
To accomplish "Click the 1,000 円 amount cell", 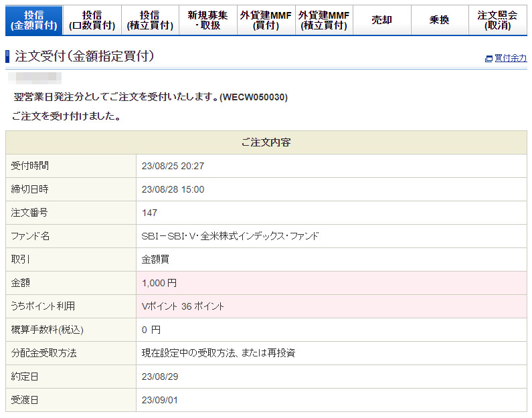I will tap(159, 283).
